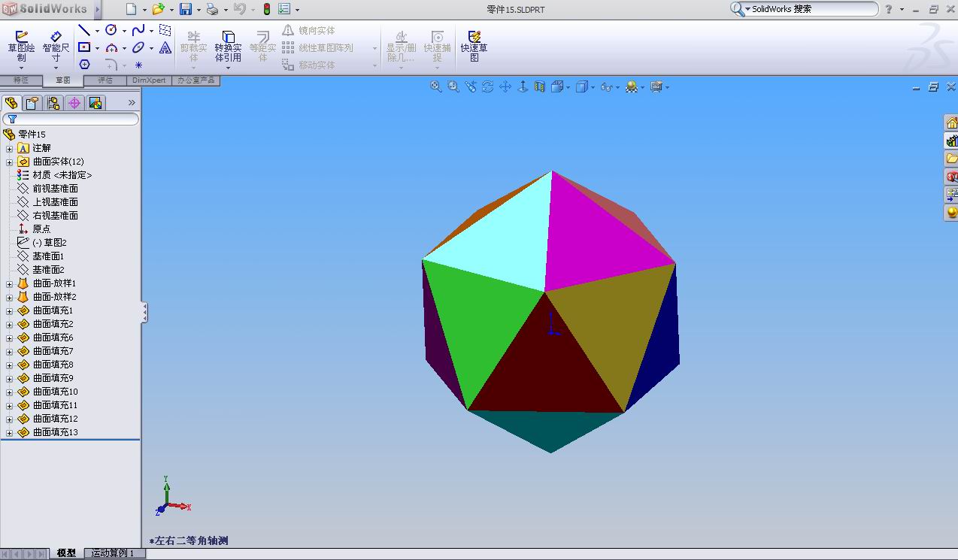Click Zoom to Area magnifier icon
This screenshot has height=560, width=958.
click(453, 87)
